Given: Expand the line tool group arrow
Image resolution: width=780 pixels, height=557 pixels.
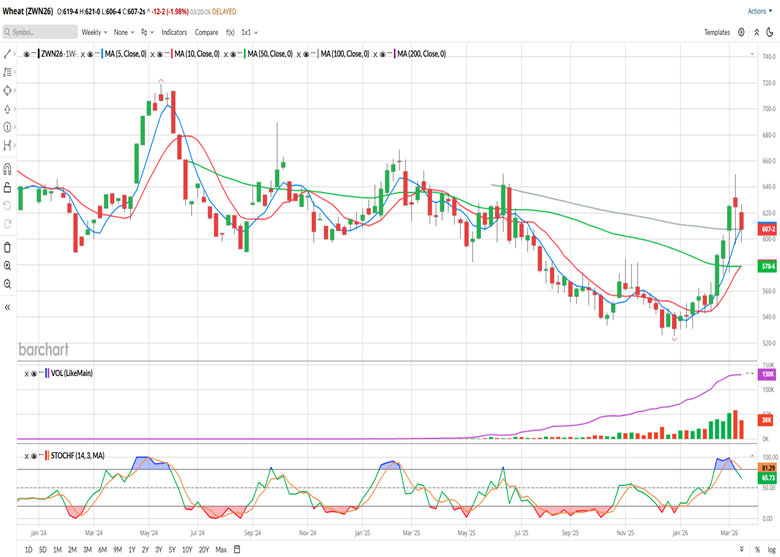Looking at the screenshot, I should 14,54.
